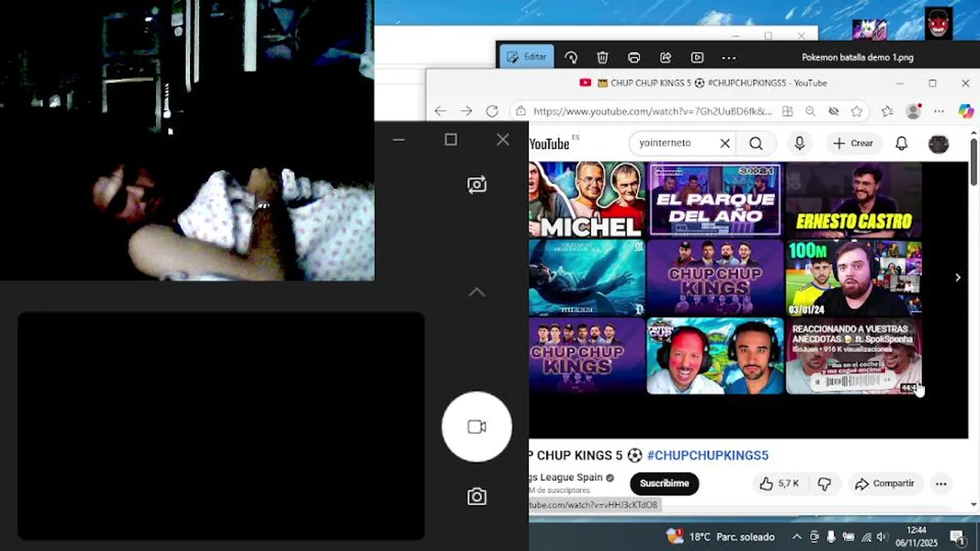Open volume control in tray

click(x=882, y=536)
